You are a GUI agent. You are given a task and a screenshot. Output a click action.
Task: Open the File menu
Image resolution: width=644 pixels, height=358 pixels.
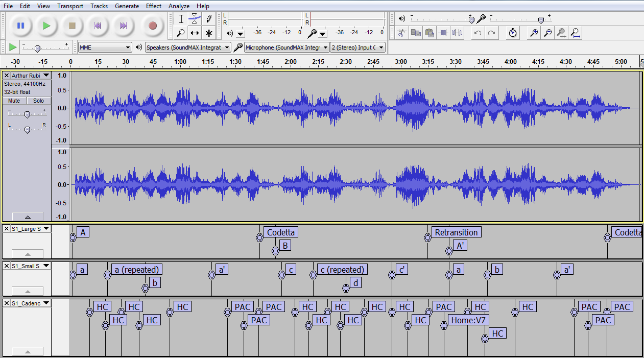[x=8, y=6]
